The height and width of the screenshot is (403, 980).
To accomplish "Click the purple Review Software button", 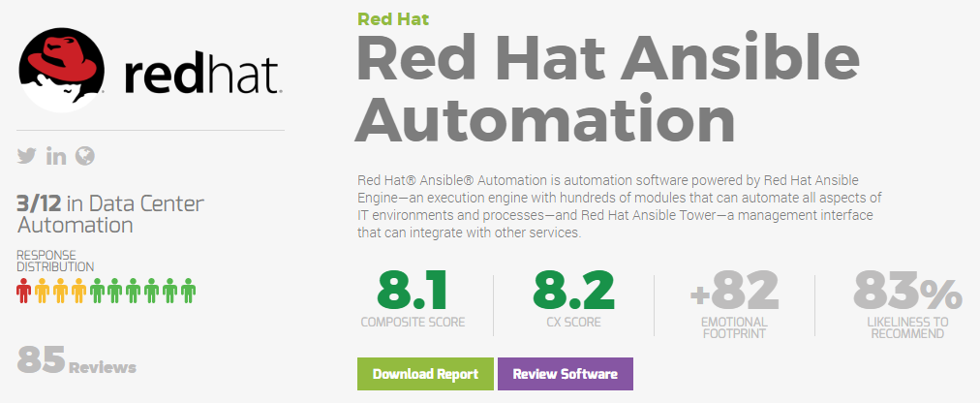I will pyautogui.click(x=565, y=374).
